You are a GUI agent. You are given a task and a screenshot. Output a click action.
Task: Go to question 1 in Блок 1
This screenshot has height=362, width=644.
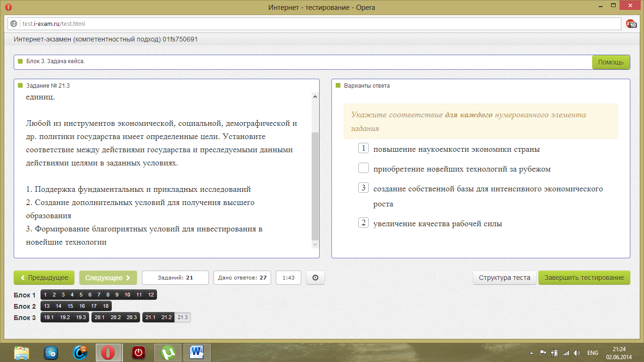tap(45, 295)
